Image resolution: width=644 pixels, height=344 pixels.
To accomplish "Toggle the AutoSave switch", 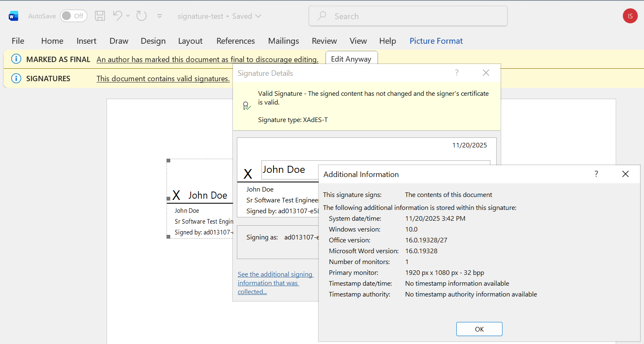I will coord(73,16).
